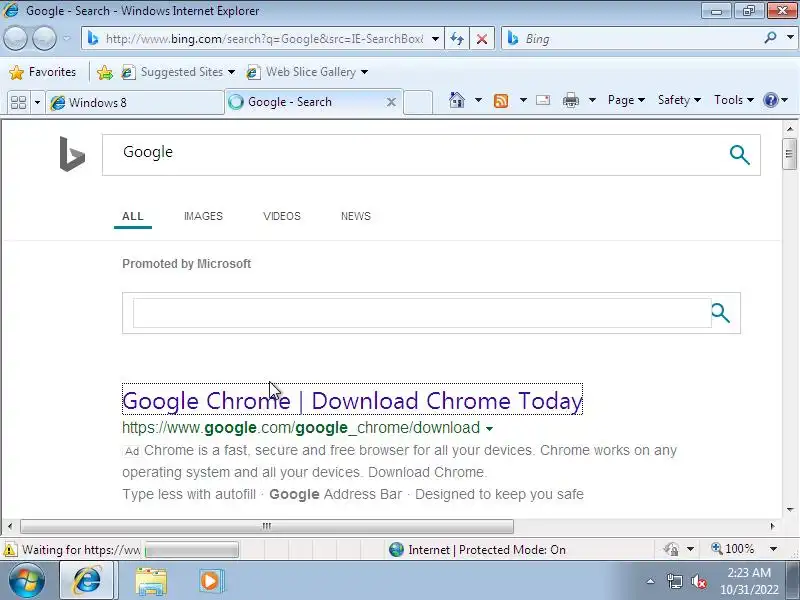Go forward with the Forward navigation button
The width and height of the screenshot is (800, 600).
tap(44, 38)
